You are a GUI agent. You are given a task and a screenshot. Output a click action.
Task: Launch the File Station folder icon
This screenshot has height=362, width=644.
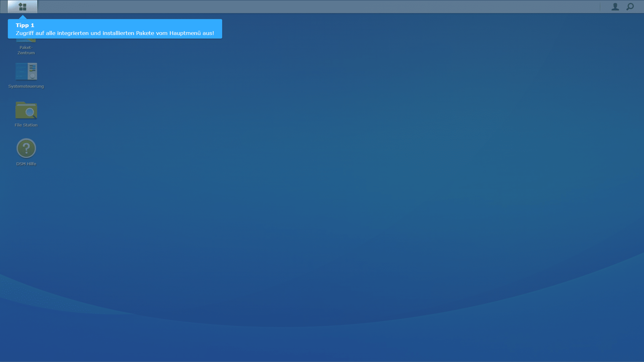26,110
